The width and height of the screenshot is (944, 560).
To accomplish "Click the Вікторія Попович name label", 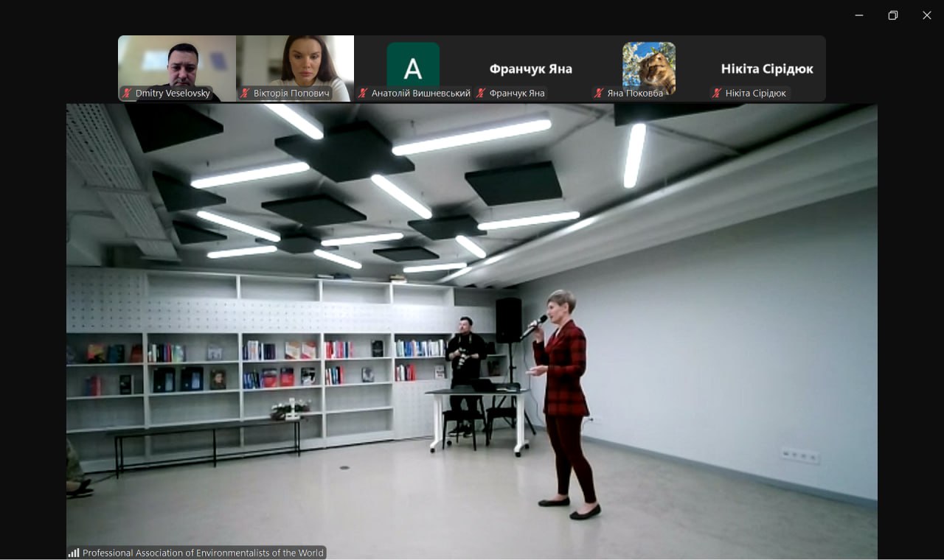I will [x=291, y=93].
